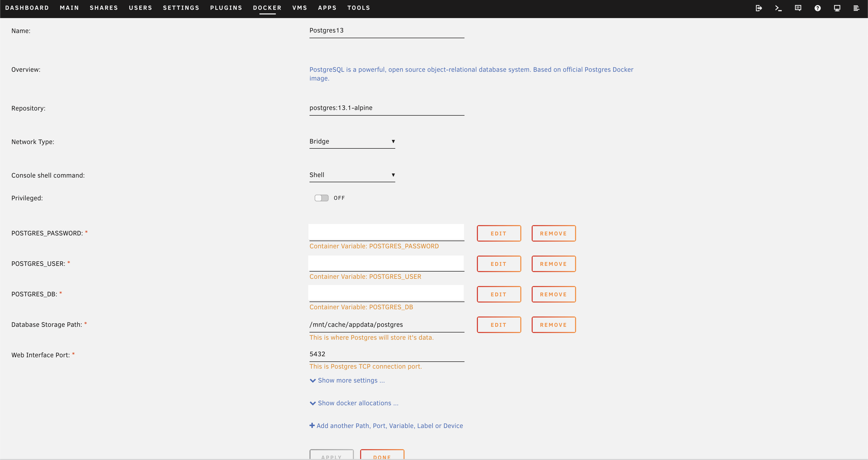Click Edit for POSTGRES_USER
Viewport: 868px width, 460px height.
click(499, 264)
